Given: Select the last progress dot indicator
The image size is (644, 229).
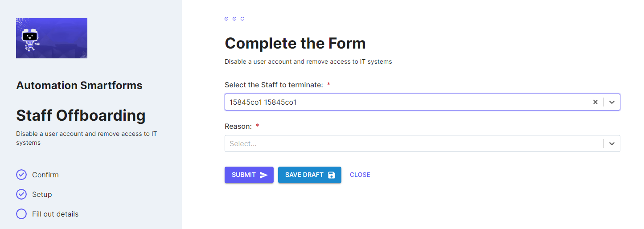Looking at the screenshot, I should click(242, 19).
